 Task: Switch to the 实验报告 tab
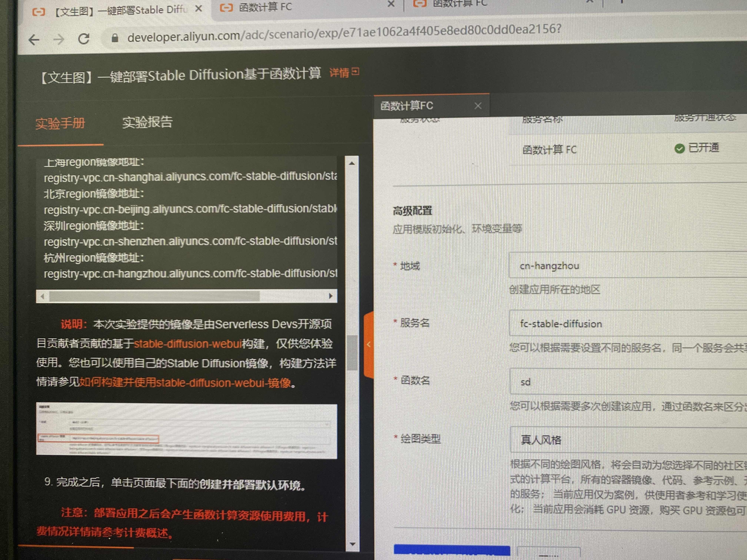[147, 122]
